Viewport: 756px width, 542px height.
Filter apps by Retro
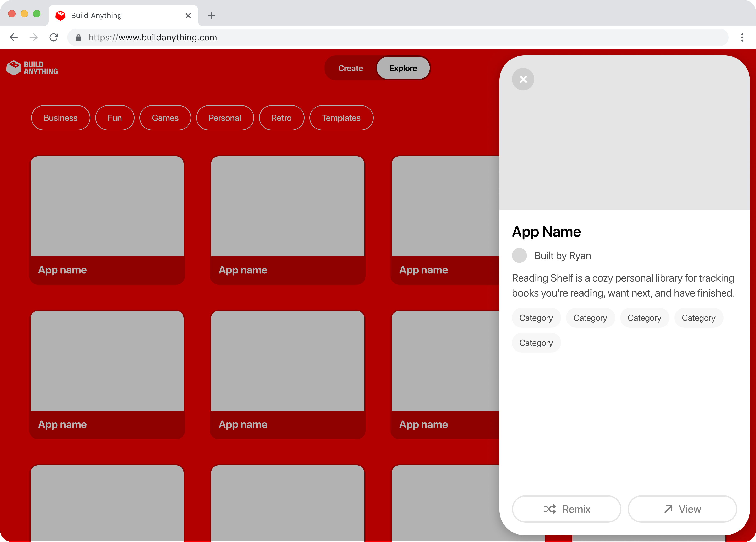point(282,118)
